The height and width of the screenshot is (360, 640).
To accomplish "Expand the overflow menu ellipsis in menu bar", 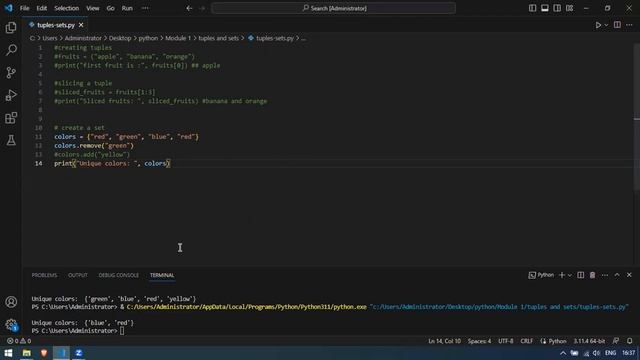I will [145, 8].
